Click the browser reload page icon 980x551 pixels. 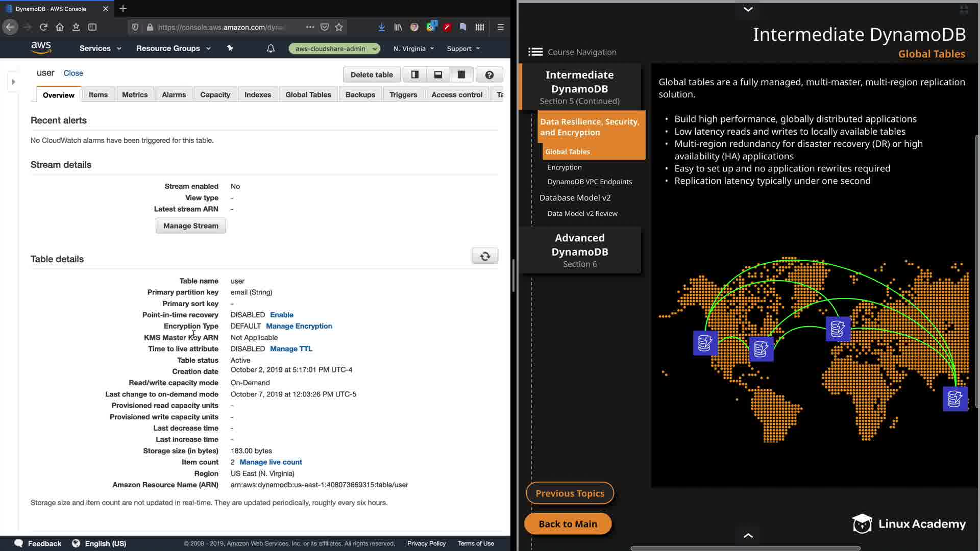click(x=43, y=27)
